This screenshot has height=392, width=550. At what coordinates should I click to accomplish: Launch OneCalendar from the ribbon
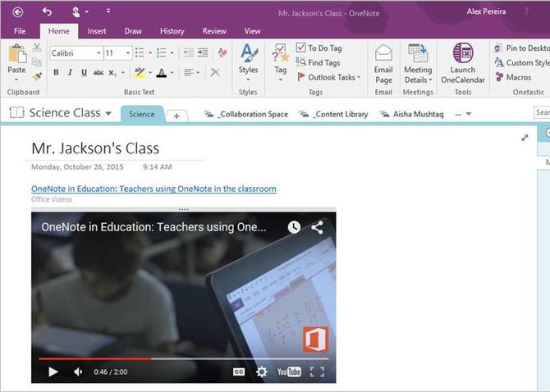[x=462, y=62]
